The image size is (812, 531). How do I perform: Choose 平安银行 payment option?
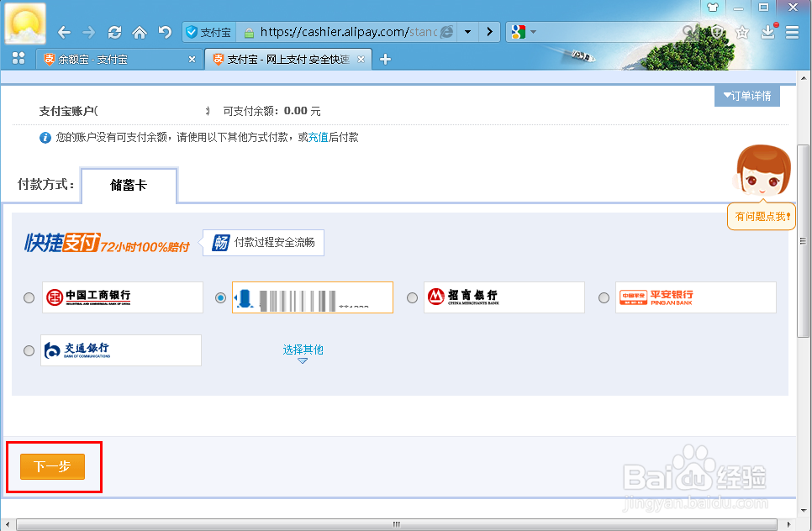(604, 297)
